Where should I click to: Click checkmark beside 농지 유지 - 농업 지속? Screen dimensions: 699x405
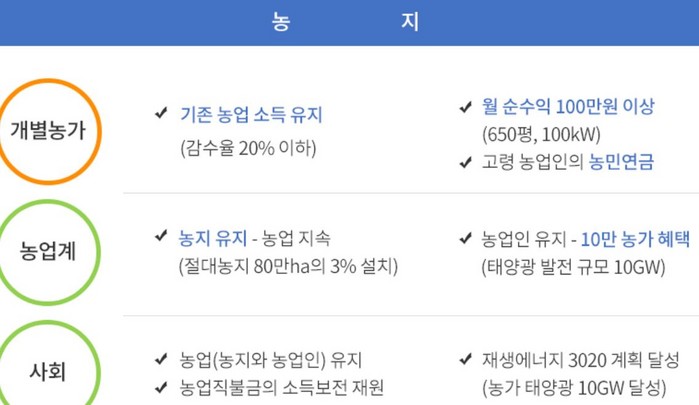pyautogui.click(x=161, y=236)
